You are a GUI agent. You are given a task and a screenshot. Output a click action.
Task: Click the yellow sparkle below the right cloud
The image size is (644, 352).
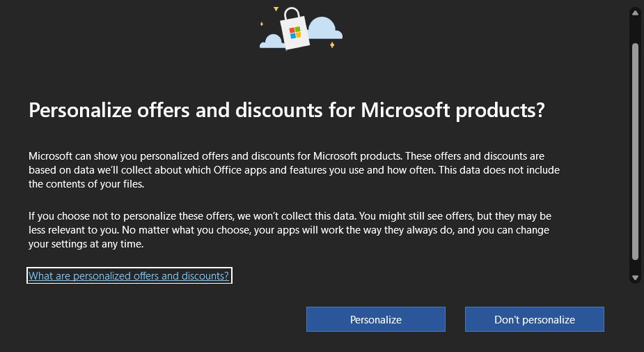[332, 45]
